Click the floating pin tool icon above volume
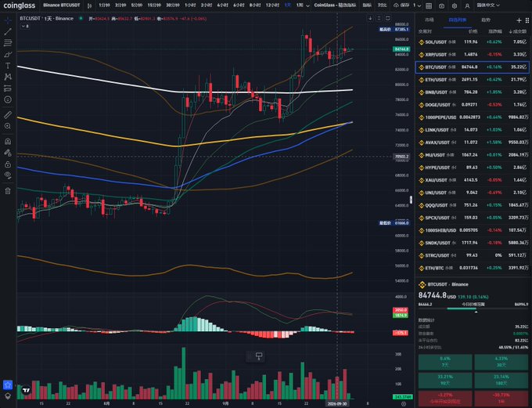Image resolution: width=532 pixels, height=408 pixels. [x=259, y=356]
